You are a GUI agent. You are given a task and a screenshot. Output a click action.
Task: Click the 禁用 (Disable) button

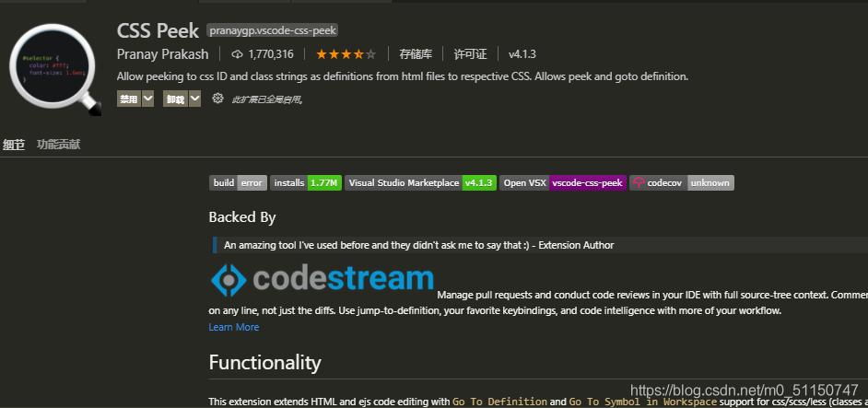click(129, 99)
